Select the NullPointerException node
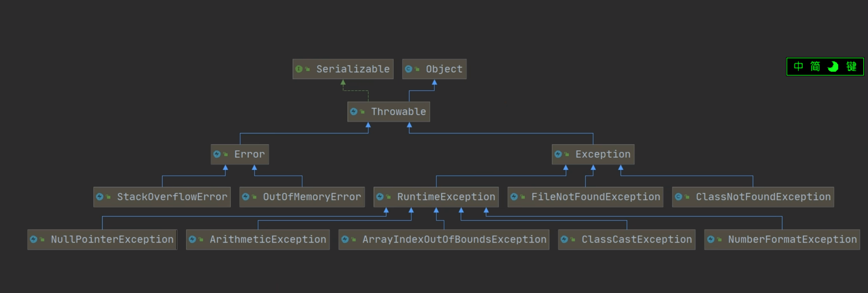The image size is (868, 293). pyautogui.click(x=102, y=240)
